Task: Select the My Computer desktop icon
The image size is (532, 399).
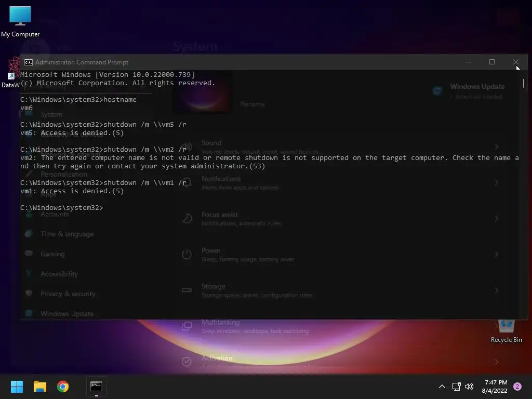Action: [20, 22]
